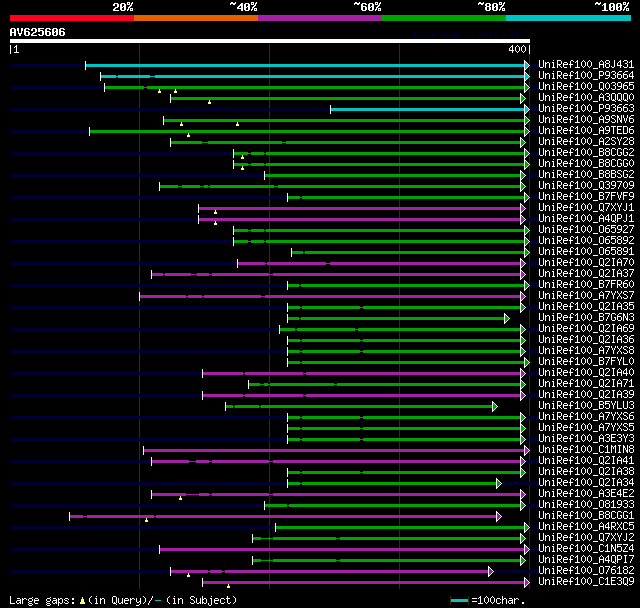Click the green arrowhead ending the UniRef100_B7G6N3 bar
Screen dimensions: 640x608
(x=507, y=319)
